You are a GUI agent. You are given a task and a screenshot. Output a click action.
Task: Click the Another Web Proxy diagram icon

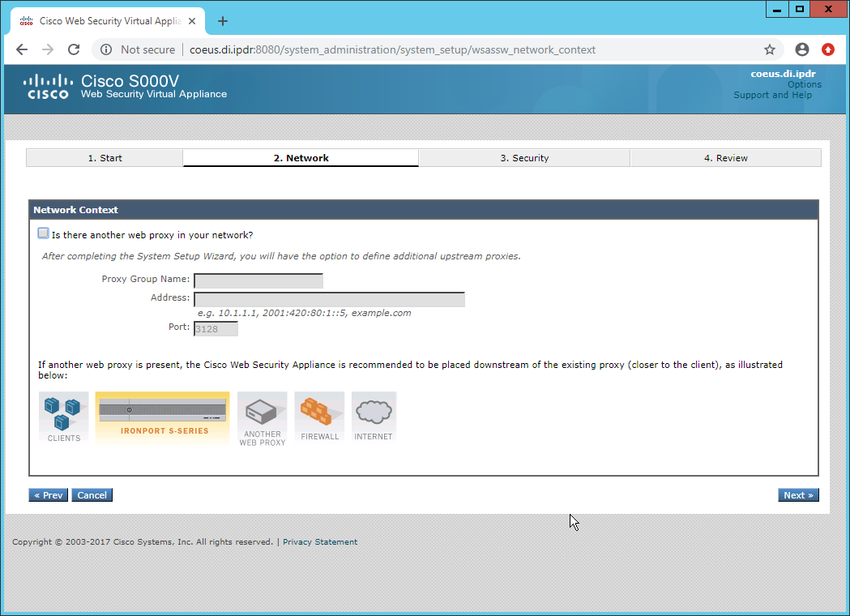(263, 419)
